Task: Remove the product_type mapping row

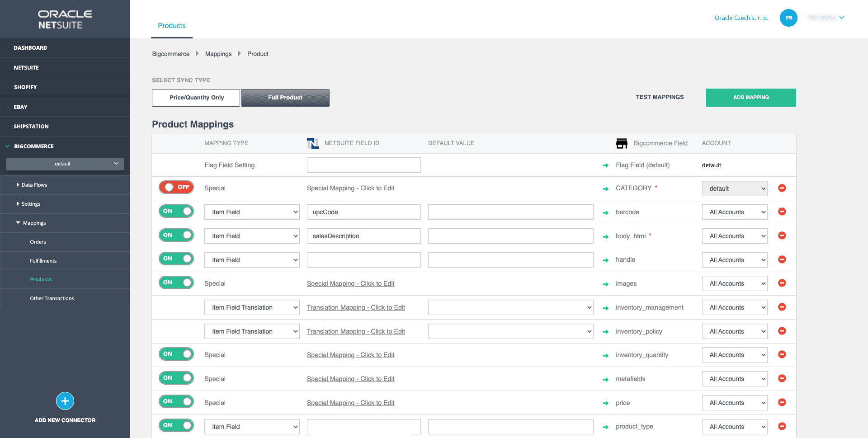Action: [x=782, y=426]
